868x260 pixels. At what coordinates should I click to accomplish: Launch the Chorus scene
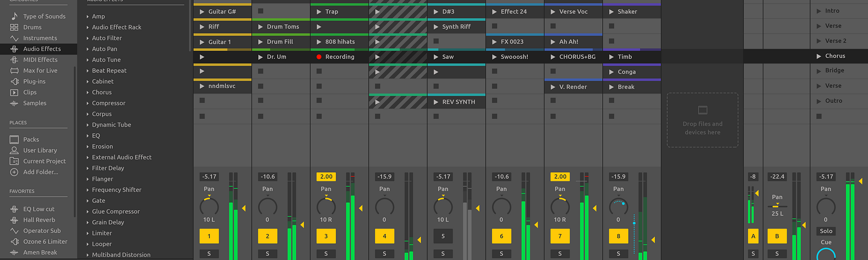[819, 56]
